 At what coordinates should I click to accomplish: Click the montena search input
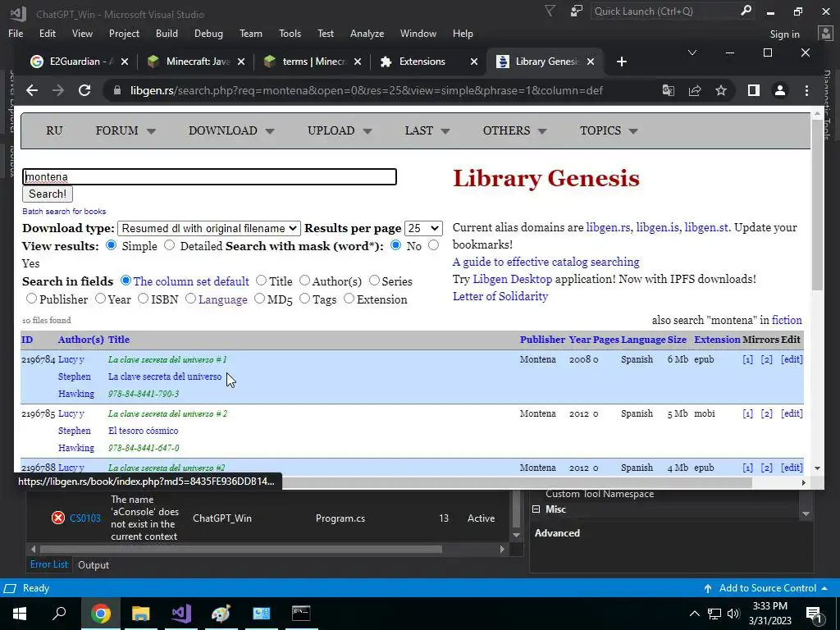pyautogui.click(x=209, y=177)
